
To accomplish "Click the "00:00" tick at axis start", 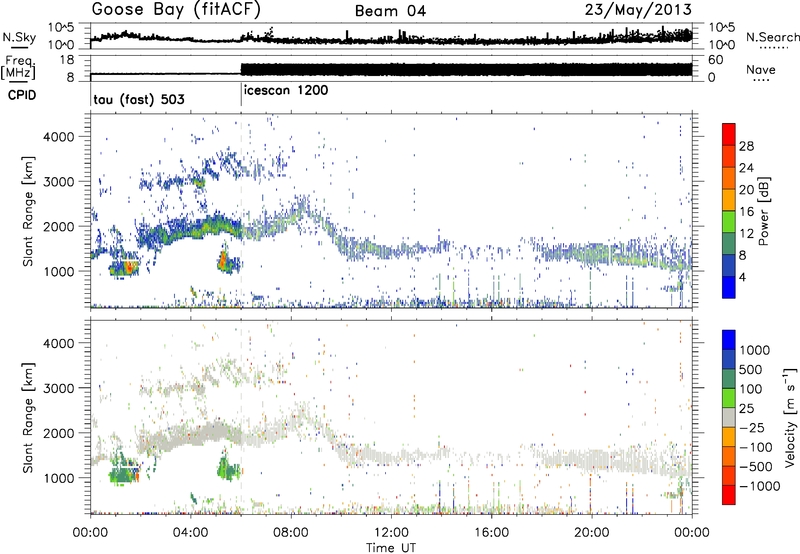I will click(90, 533).
